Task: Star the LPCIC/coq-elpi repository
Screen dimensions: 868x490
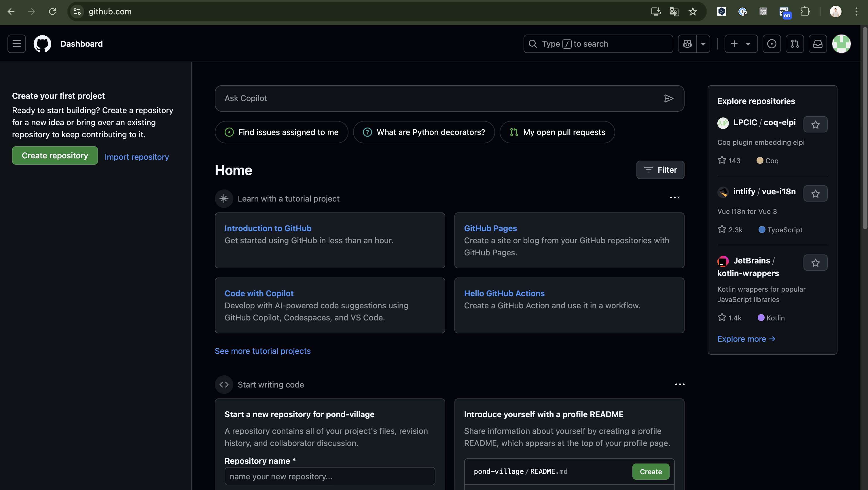Action: (815, 124)
